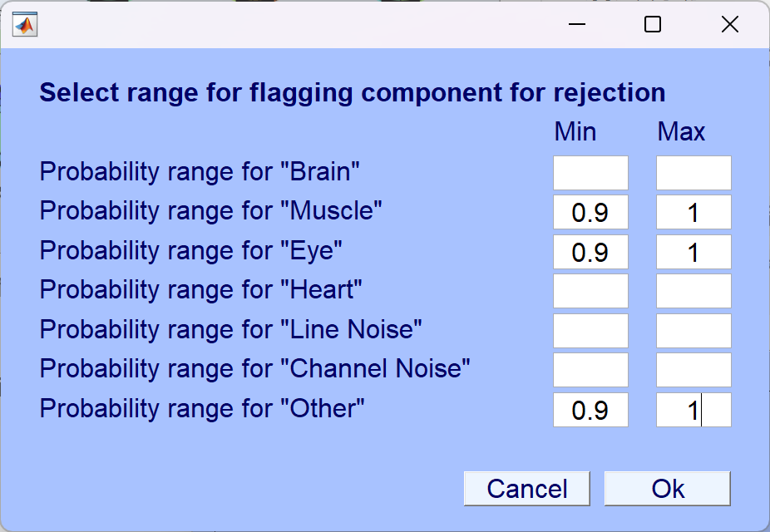This screenshot has width=770, height=532.
Task: Minimize the rejection range dialog window
Action: coord(577,24)
